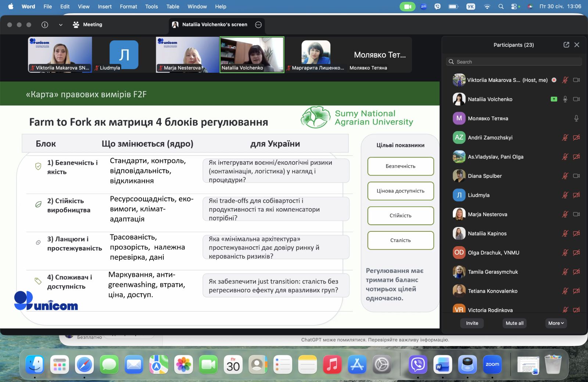The image size is (588, 382).
Task: Click the Mute all button
Action: tap(514, 323)
